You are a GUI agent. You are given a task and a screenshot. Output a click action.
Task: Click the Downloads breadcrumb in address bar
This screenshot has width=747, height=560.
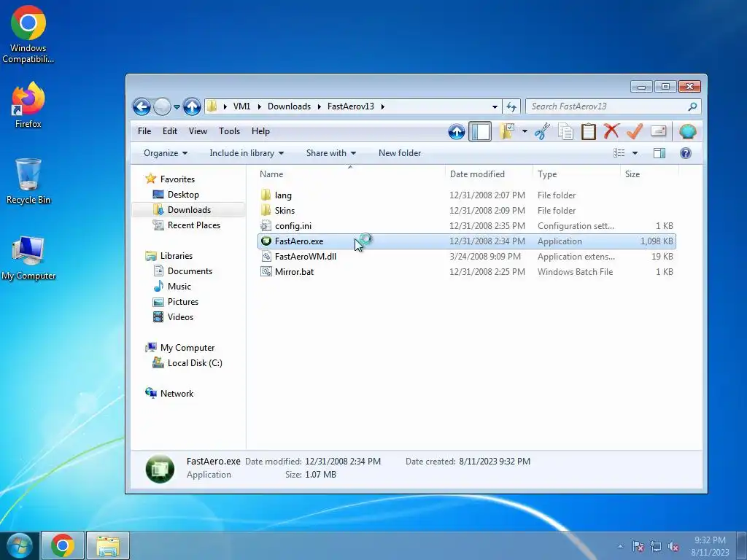pyautogui.click(x=289, y=106)
